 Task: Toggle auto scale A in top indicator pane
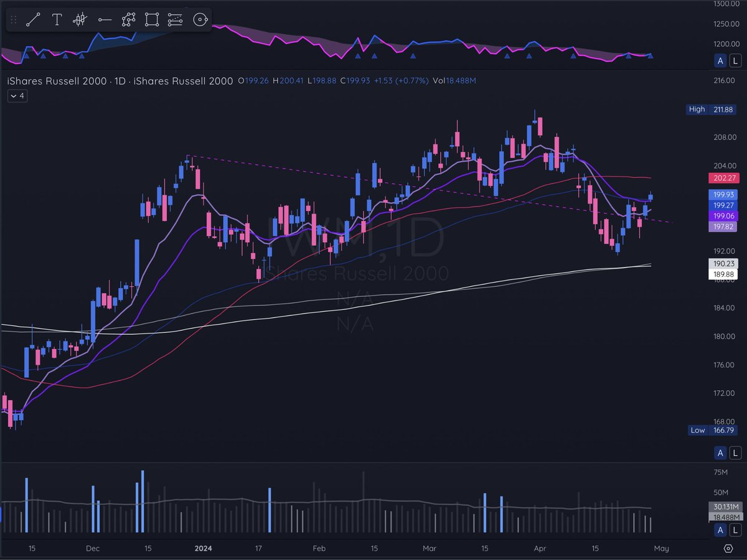(x=721, y=60)
